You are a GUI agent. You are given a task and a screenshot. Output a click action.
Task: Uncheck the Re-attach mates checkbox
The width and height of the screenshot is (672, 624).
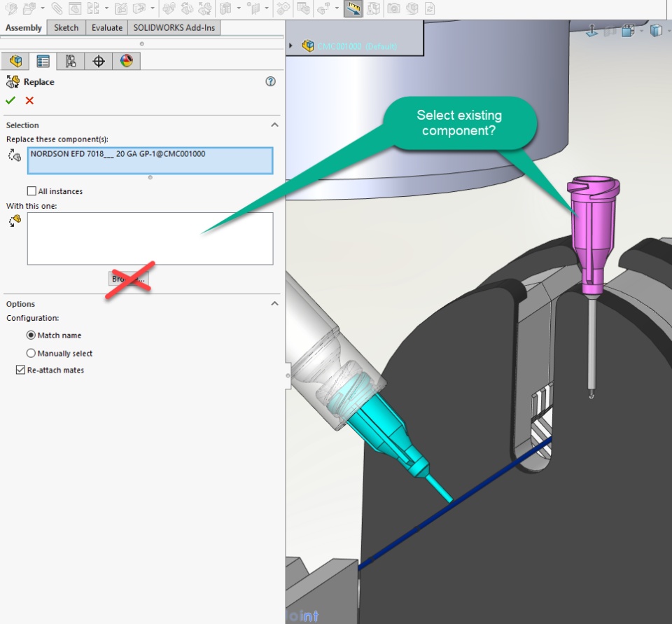coord(20,370)
